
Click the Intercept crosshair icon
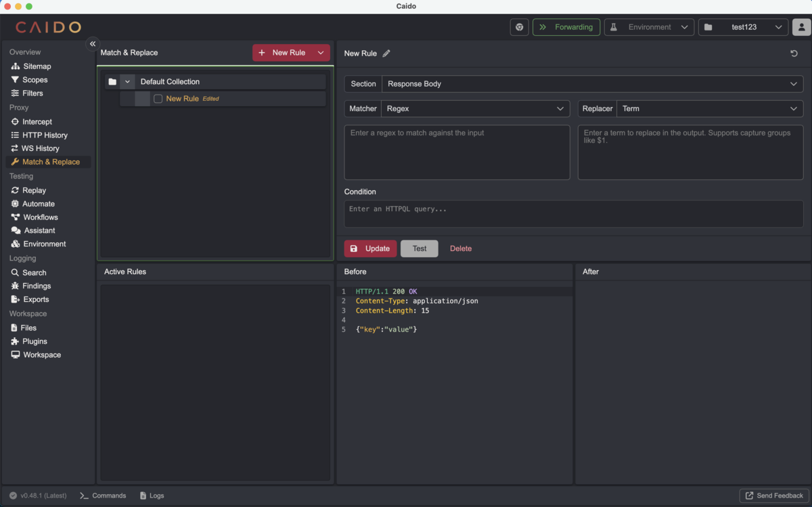point(15,122)
